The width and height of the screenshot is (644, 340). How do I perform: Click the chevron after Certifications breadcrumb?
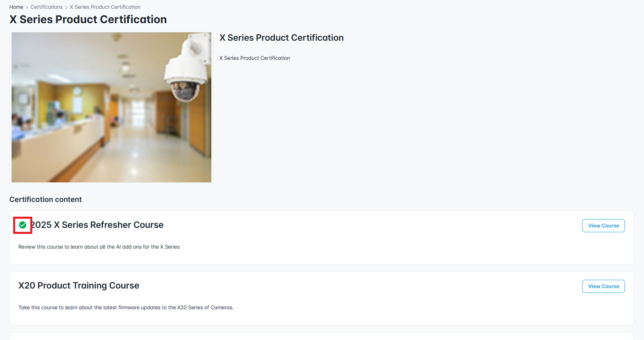click(x=66, y=7)
